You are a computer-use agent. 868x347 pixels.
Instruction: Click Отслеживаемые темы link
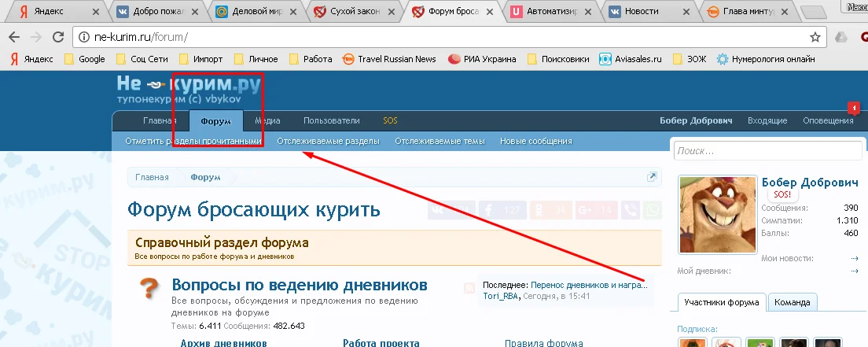(x=440, y=142)
